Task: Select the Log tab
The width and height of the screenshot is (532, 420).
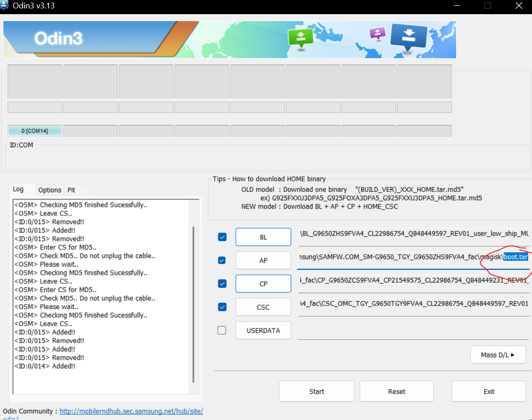Action: (18, 189)
